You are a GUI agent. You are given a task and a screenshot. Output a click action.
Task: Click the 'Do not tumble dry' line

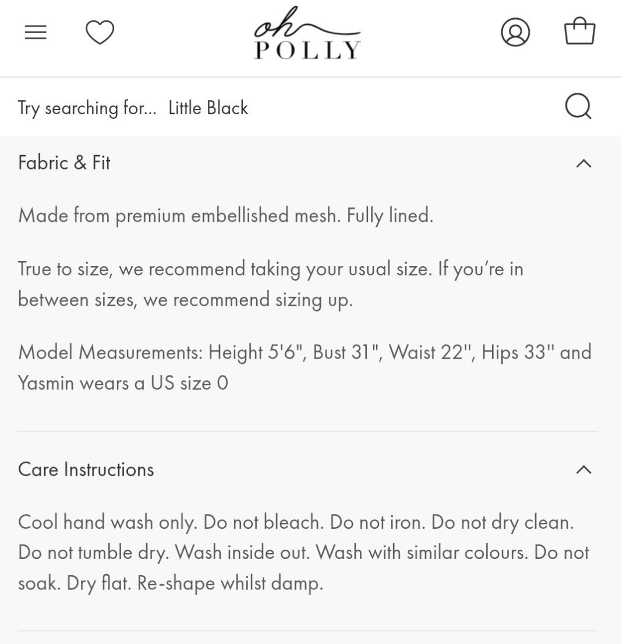point(303,553)
